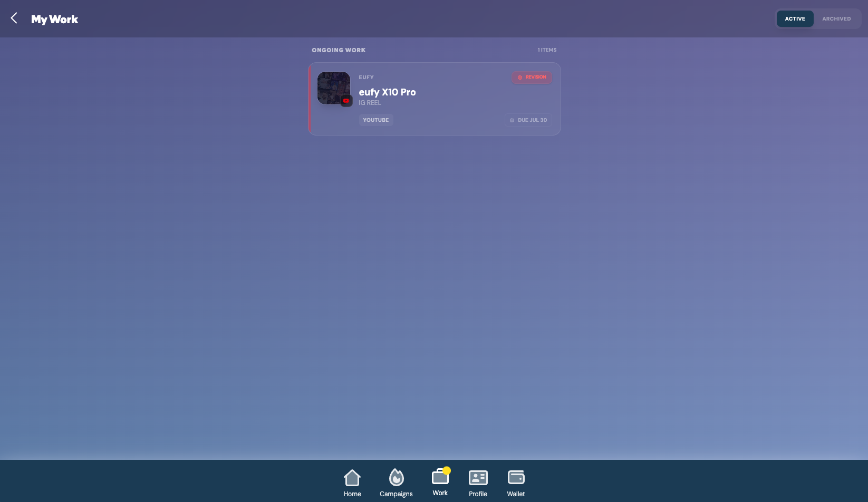This screenshot has height=502, width=868.
Task: Click the My Work page title
Action: [x=54, y=20]
